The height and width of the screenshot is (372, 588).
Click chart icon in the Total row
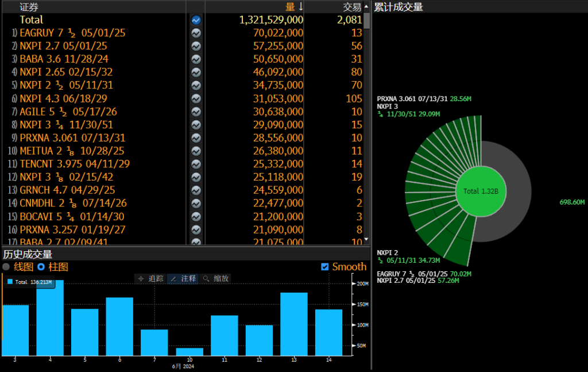196,20
